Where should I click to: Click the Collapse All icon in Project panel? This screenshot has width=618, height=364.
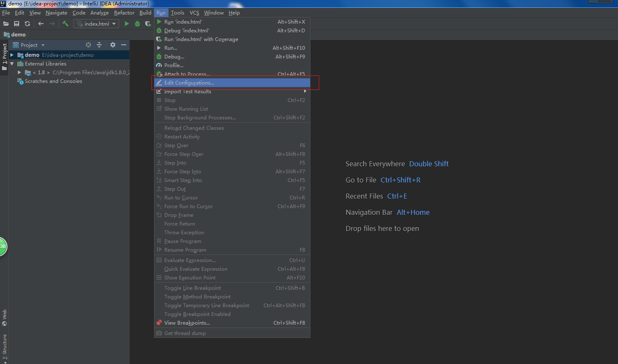point(99,45)
